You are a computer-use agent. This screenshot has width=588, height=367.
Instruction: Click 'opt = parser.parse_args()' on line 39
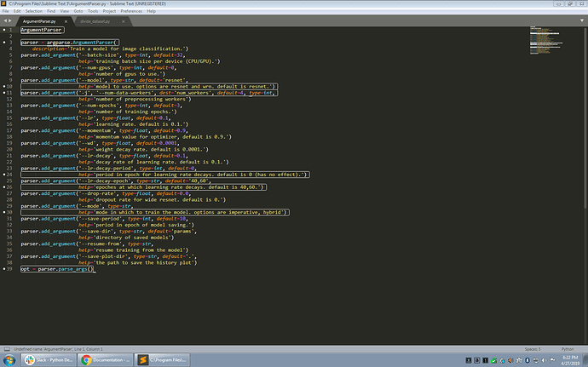pyautogui.click(x=57, y=269)
